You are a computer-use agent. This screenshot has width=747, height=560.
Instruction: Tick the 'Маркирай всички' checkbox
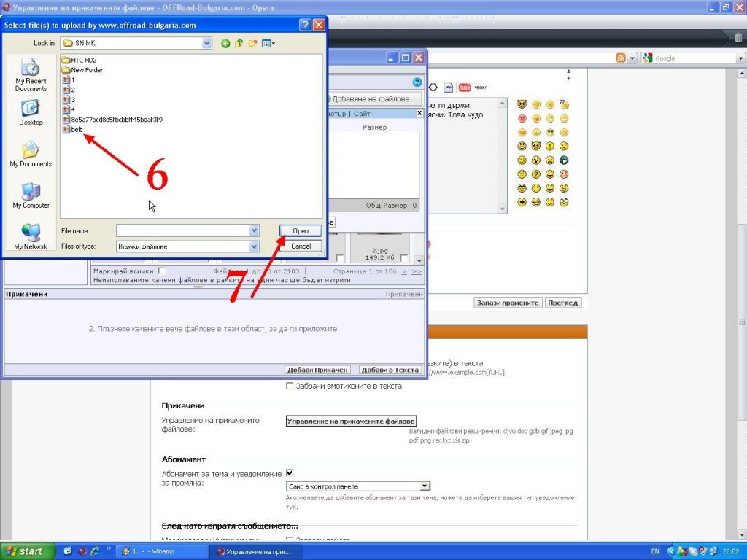click(162, 271)
